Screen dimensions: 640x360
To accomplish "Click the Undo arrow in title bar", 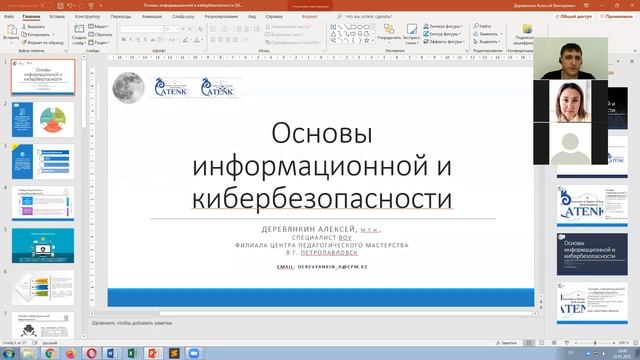I will click(70, 6).
